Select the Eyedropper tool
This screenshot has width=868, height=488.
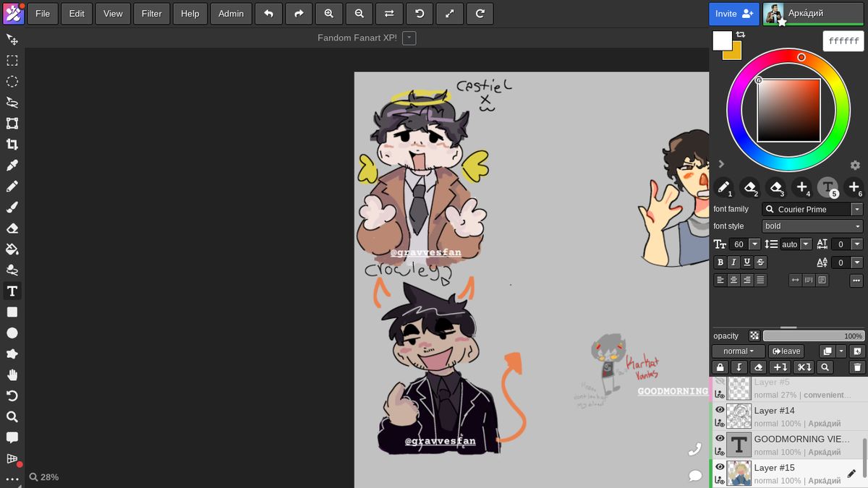point(12,165)
